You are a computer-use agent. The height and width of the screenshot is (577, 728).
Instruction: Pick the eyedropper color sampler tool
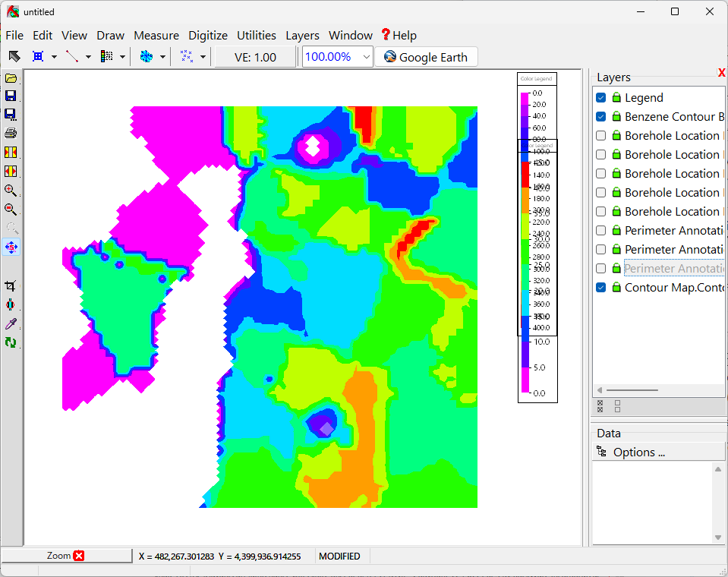pyautogui.click(x=11, y=324)
